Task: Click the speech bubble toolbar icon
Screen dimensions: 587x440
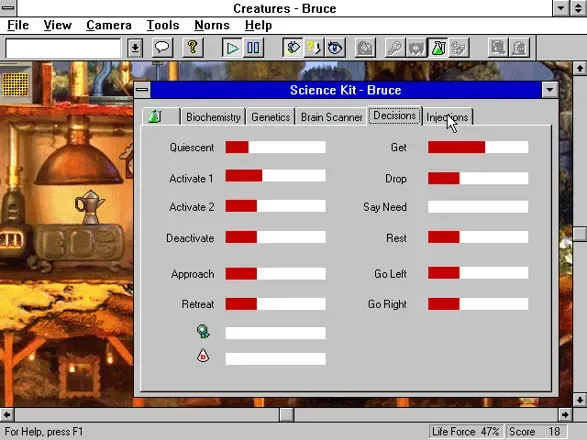Action: 162,48
